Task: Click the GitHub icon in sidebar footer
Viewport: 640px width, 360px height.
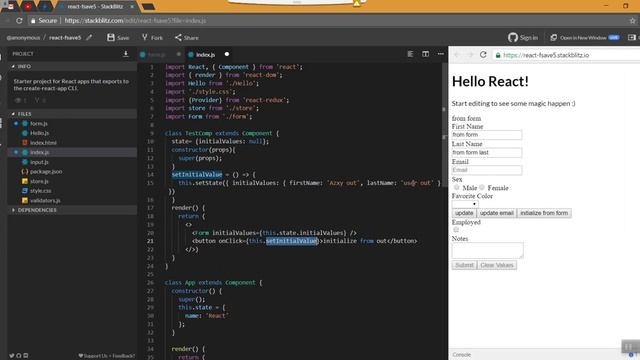Action: click(19, 356)
